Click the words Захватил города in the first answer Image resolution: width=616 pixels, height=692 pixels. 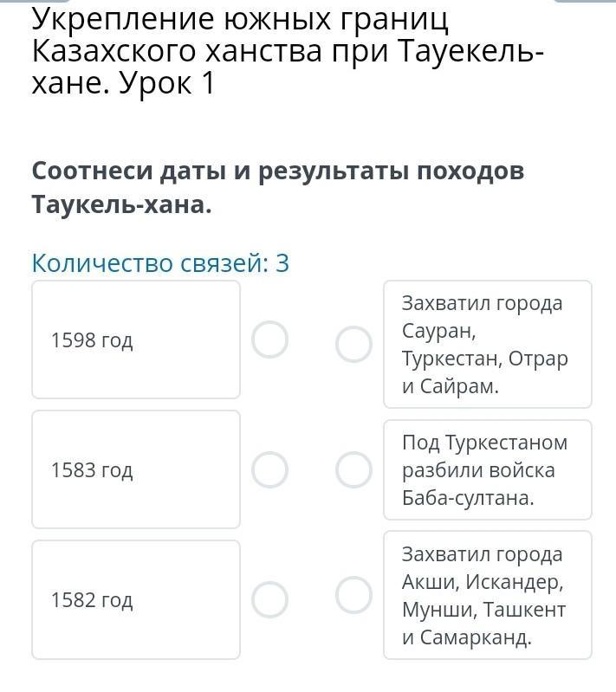pos(482,303)
